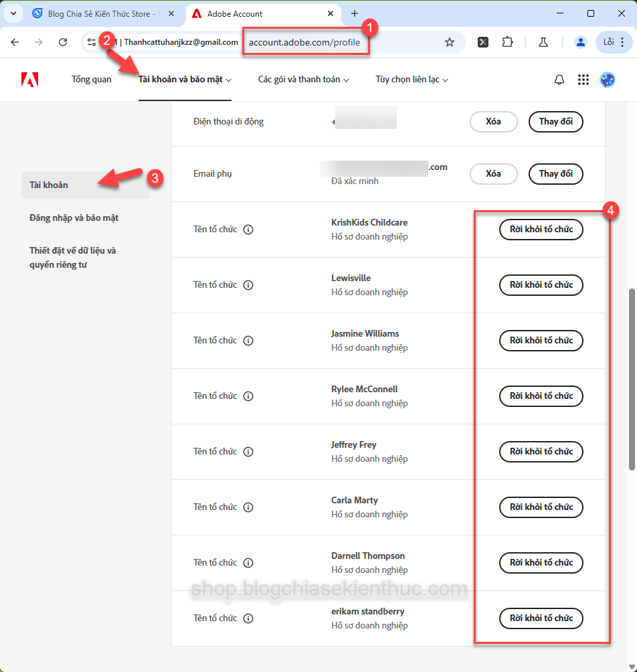Click the address bar URL account.adobe.com/profile
This screenshot has width=637, height=672.
(x=304, y=42)
